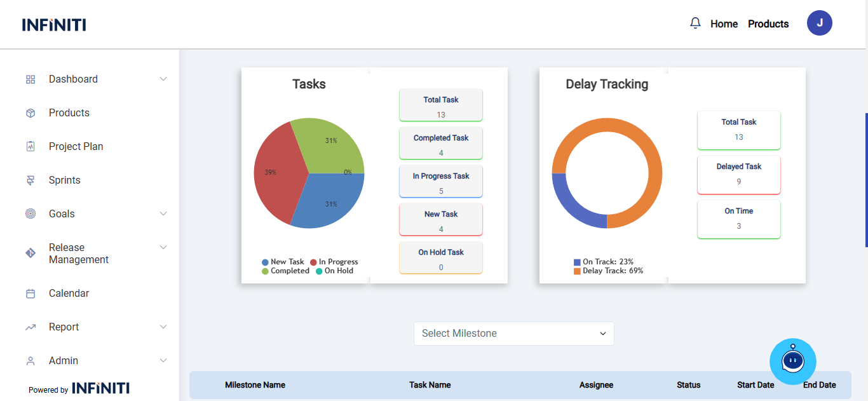Click the Delay Track orange legend swatch
Viewport: 868px width, 401px height.
[x=577, y=271]
